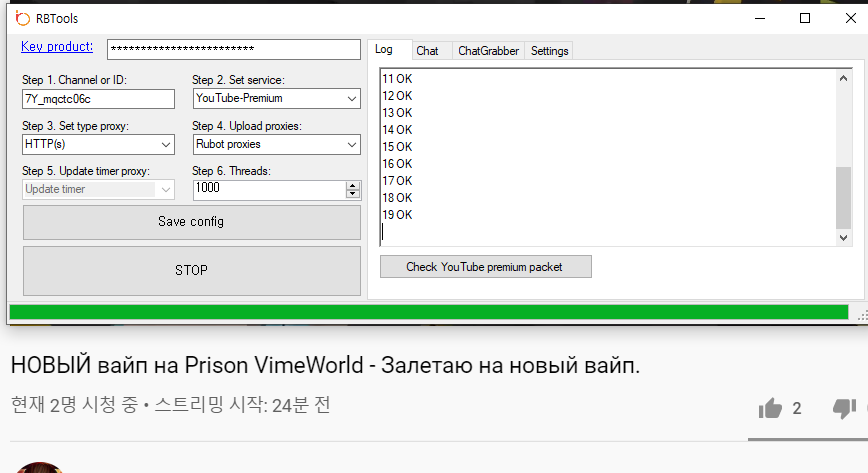
Task: Click the '11 OK' log line
Action: (397, 79)
